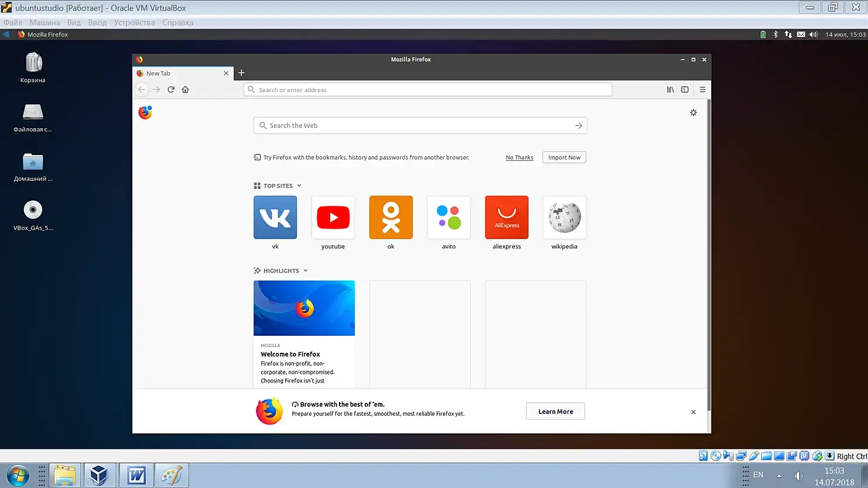
Task: Go back using the Firefox back arrow
Action: tap(141, 90)
